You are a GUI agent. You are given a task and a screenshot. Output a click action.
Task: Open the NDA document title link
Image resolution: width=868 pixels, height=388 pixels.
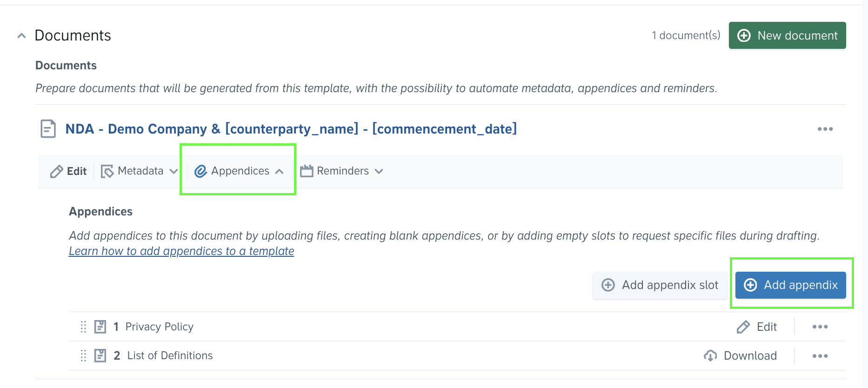[291, 129]
